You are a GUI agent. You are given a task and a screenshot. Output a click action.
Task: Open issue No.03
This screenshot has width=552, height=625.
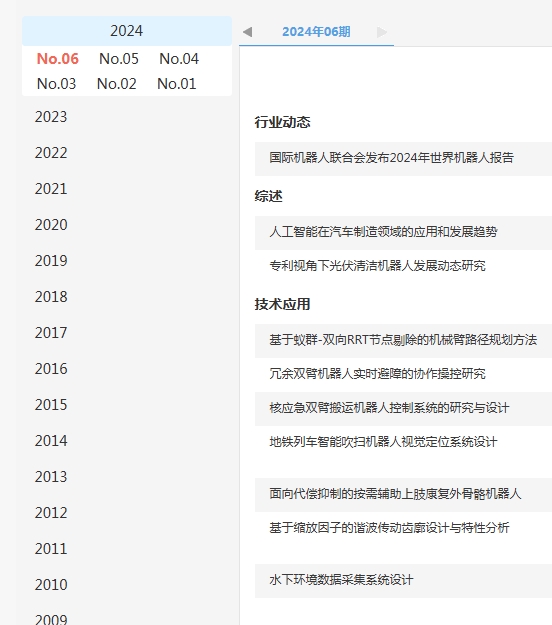click(56, 84)
